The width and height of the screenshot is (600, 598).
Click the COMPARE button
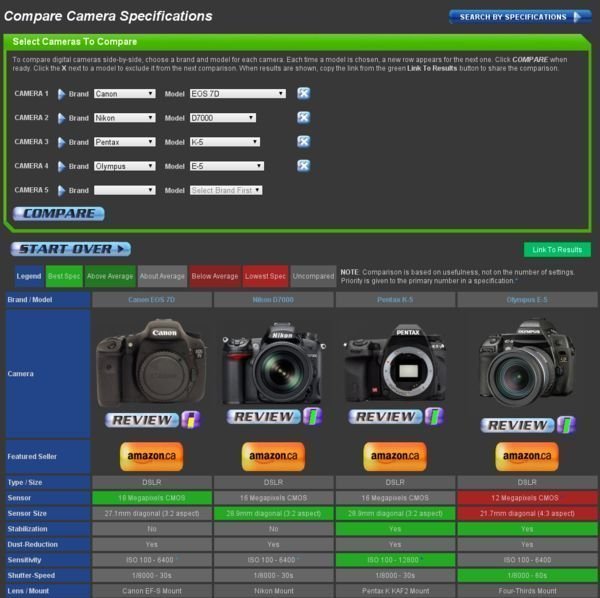(59, 213)
